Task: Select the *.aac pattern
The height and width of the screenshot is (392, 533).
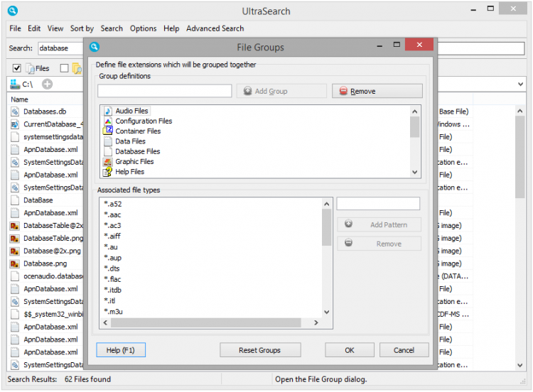Action: tap(112, 215)
